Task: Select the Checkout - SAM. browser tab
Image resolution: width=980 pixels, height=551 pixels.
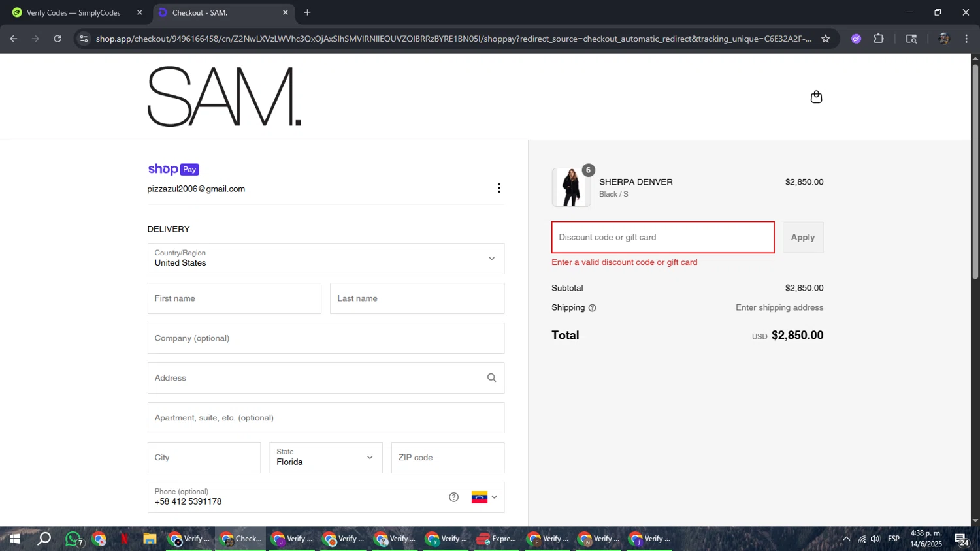Action: click(223, 12)
